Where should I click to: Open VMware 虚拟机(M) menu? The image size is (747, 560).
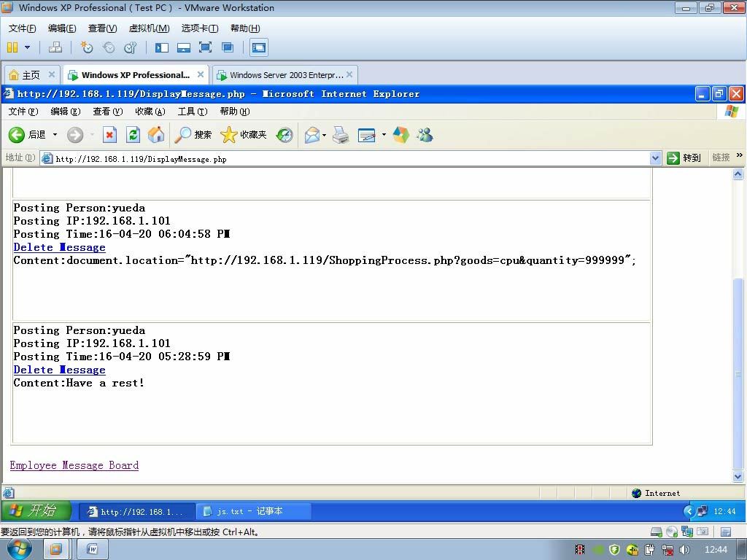(149, 28)
